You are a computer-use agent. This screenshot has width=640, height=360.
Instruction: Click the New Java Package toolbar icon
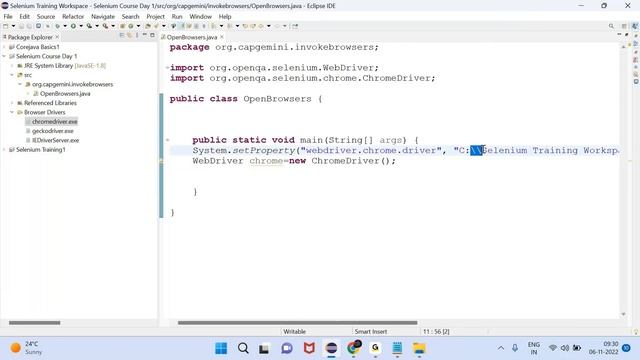122,26
